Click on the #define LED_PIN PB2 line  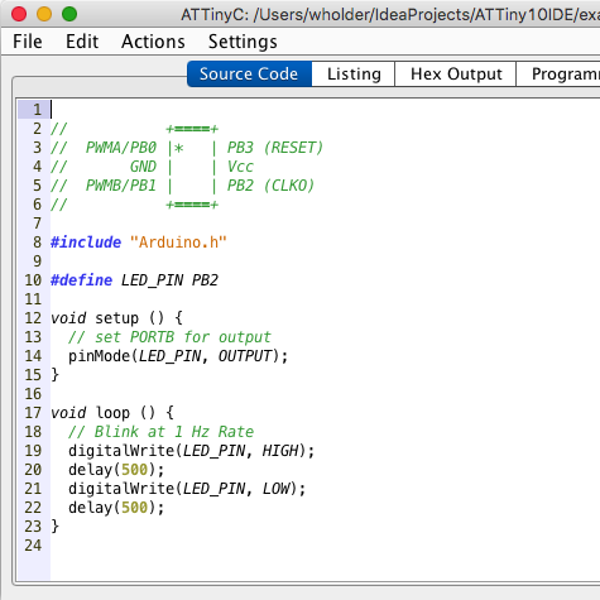(x=134, y=280)
